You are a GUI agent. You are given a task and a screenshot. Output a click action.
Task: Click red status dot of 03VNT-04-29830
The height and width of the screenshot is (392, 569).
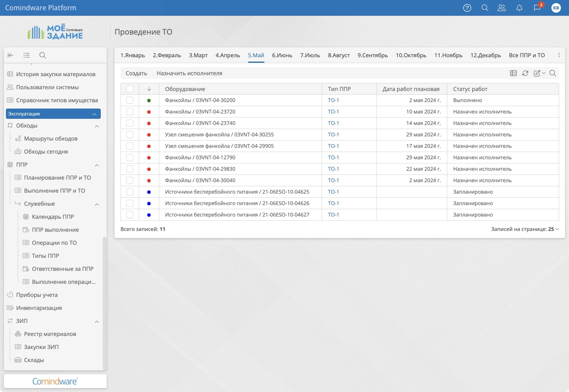[149, 169]
